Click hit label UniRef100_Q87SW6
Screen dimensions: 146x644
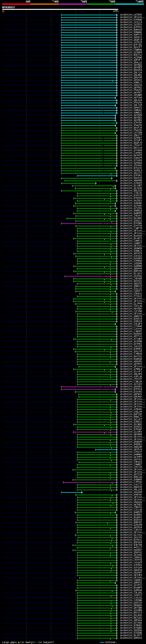[x=131, y=608]
